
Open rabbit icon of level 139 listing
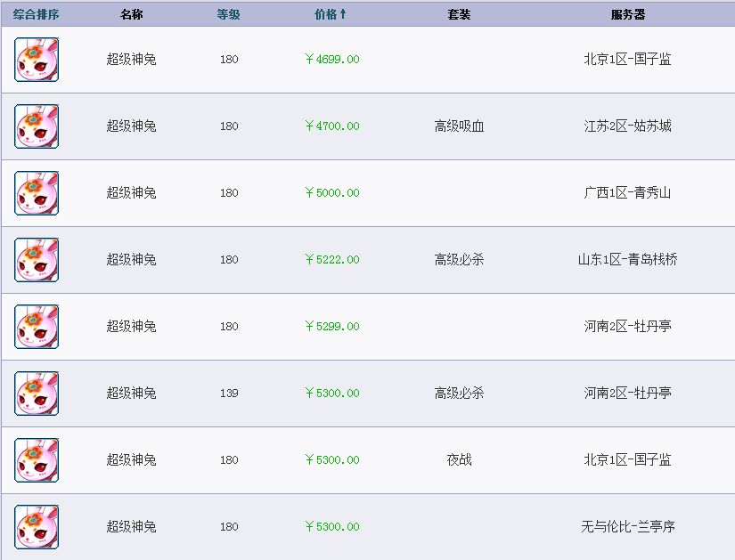tap(37, 394)
